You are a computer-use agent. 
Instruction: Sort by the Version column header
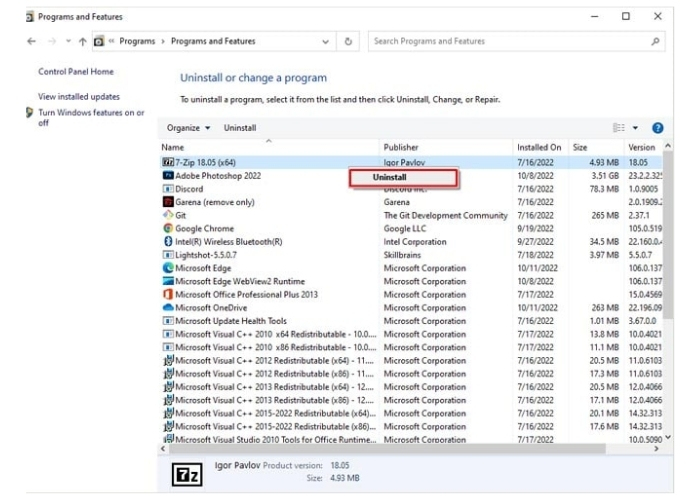point(643,147)
